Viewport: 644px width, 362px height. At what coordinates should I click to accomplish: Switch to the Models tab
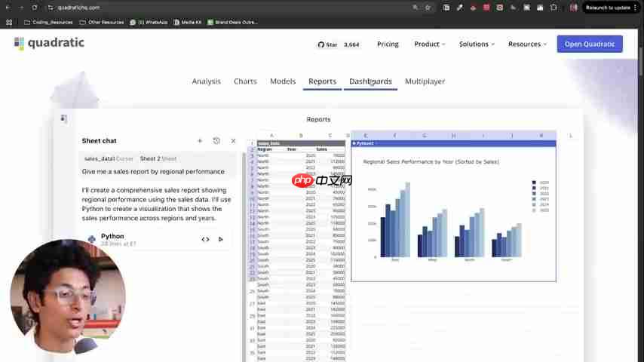[283, 81]
